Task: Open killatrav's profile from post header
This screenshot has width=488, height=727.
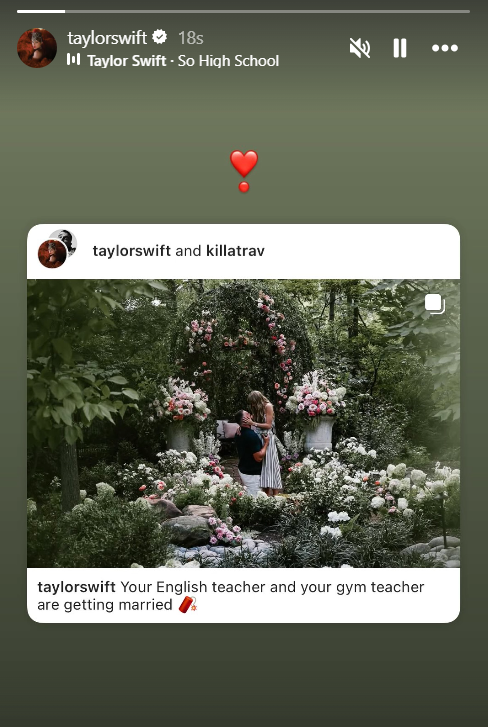Action: [x=235, y=251]
